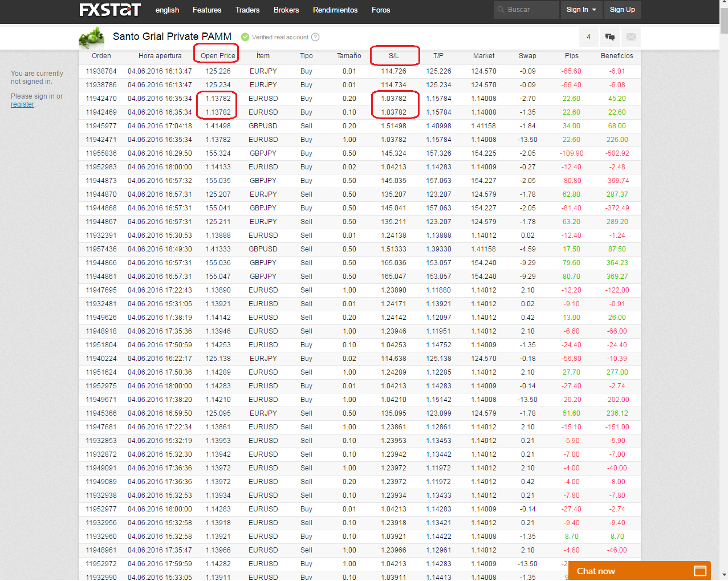Click the search magnifier icon
Image resolution: width=728 pixels, height=581 pixels.
tap(501, 10)
